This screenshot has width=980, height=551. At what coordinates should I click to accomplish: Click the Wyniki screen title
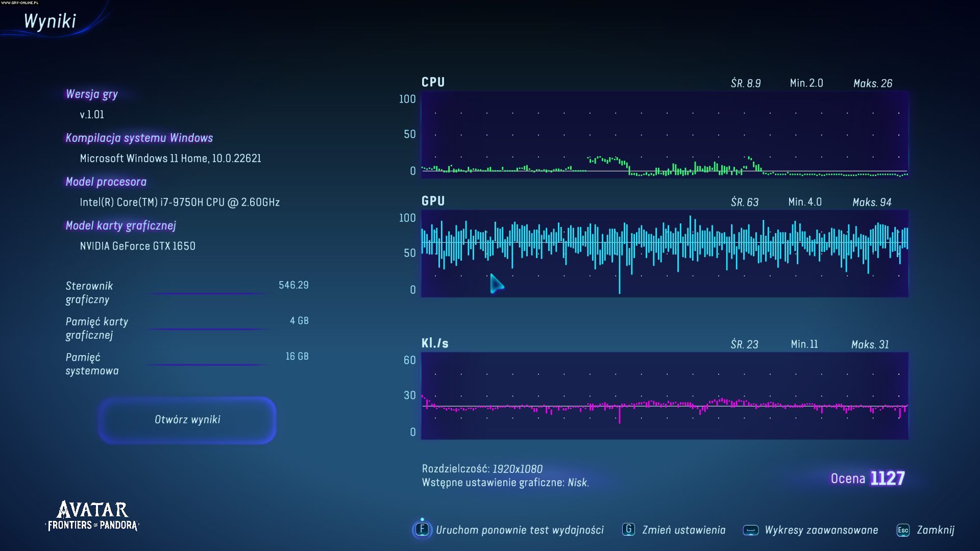[x=50, y=21]
